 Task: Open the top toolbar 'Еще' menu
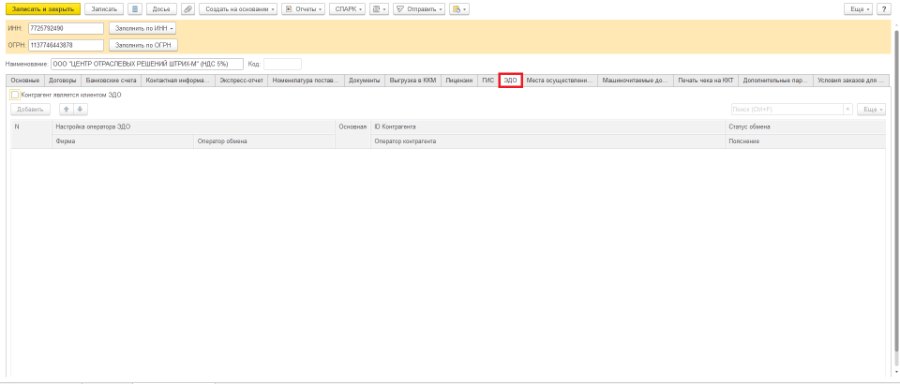click(859, 9)
